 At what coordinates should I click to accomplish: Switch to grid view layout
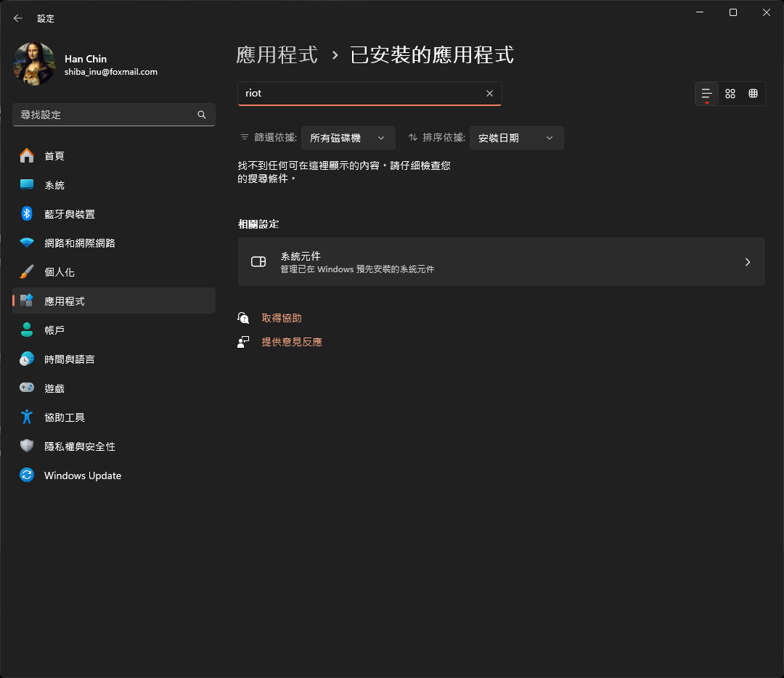[730, 94]
